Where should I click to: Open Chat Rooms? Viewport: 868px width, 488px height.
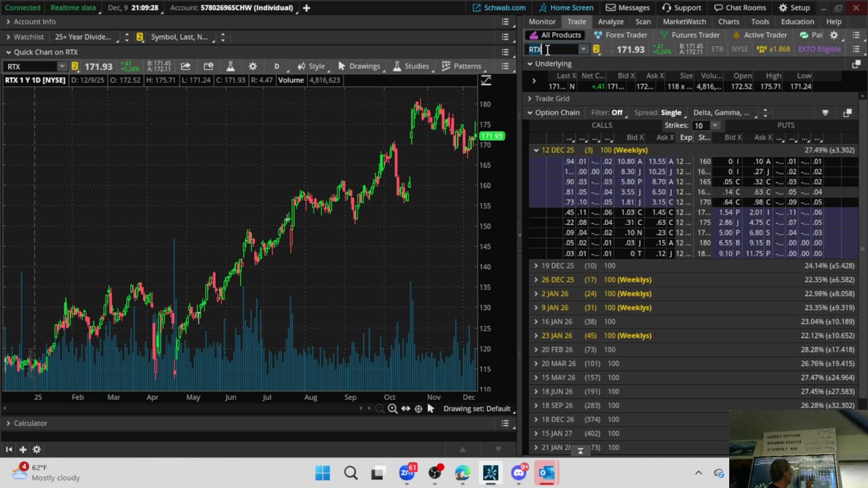click(x=738, y=7)
